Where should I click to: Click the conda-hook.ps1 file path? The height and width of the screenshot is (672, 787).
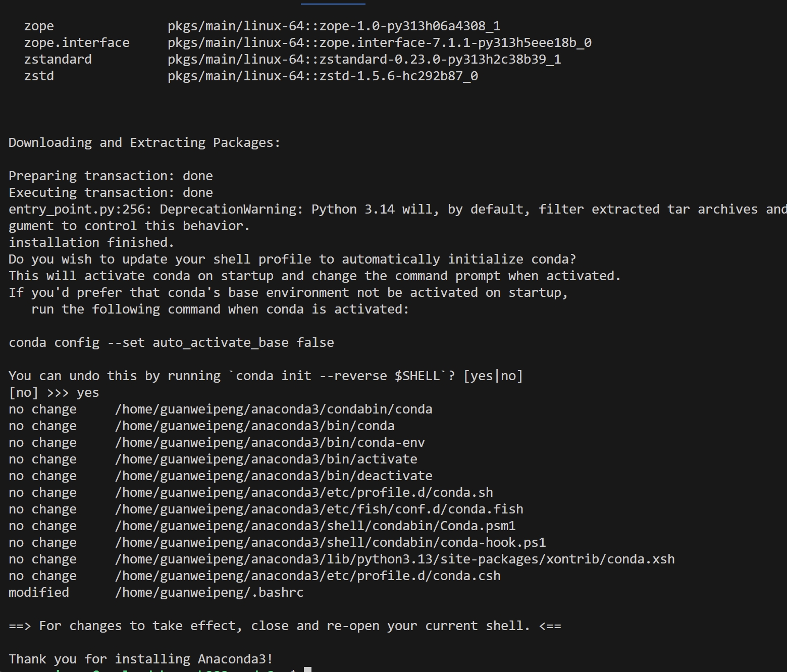pos(330,542)
